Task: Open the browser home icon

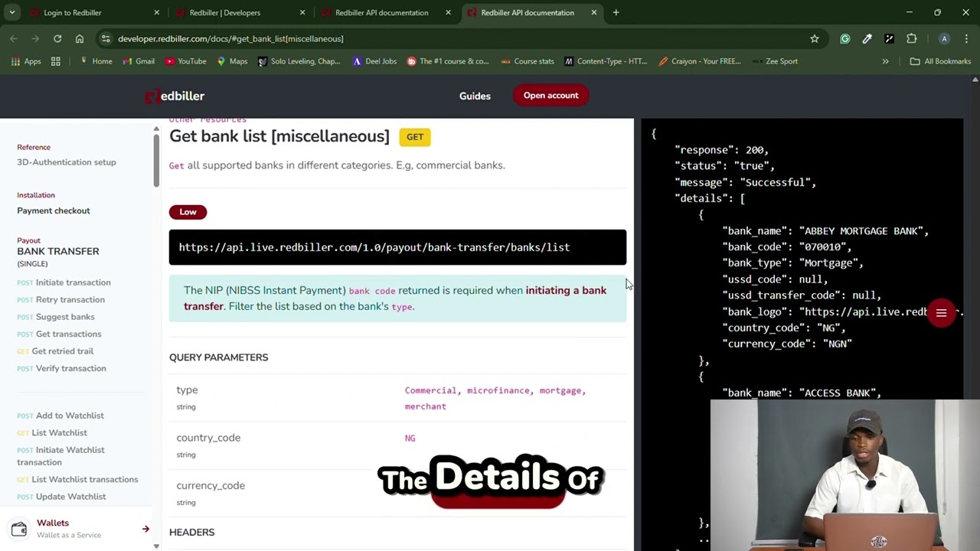Action: pyautogui.click(x=80, y=38)
